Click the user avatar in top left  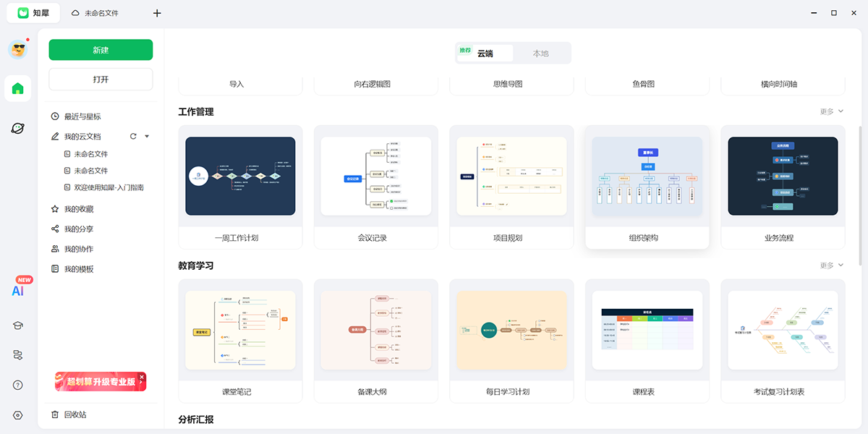(x=17, y=49)
